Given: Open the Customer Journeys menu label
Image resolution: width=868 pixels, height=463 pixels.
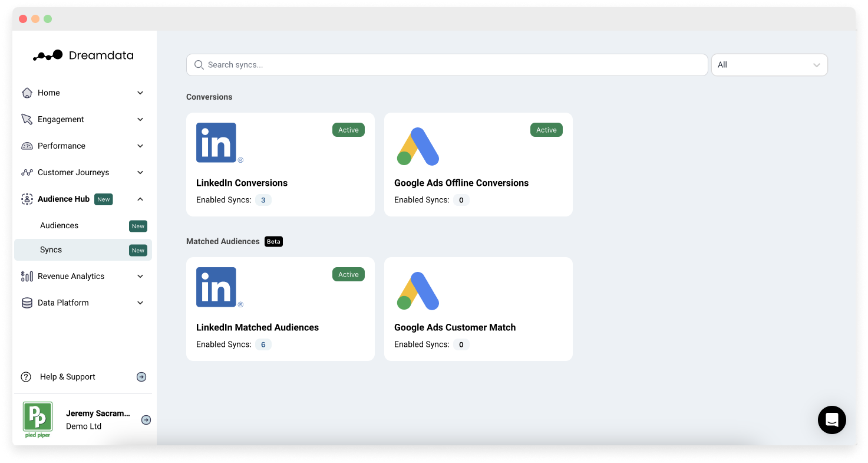Looking at the screenshot, I should coord(73,172).
